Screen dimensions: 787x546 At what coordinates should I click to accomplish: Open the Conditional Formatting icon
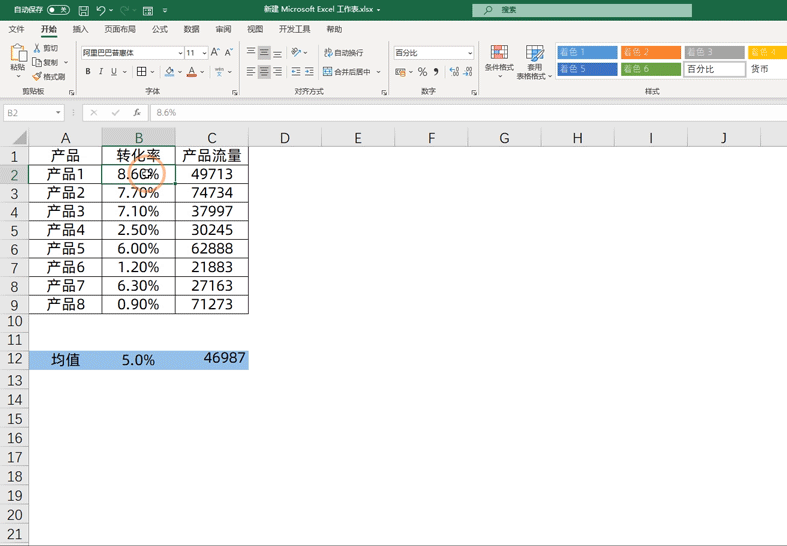click(499, 53)
